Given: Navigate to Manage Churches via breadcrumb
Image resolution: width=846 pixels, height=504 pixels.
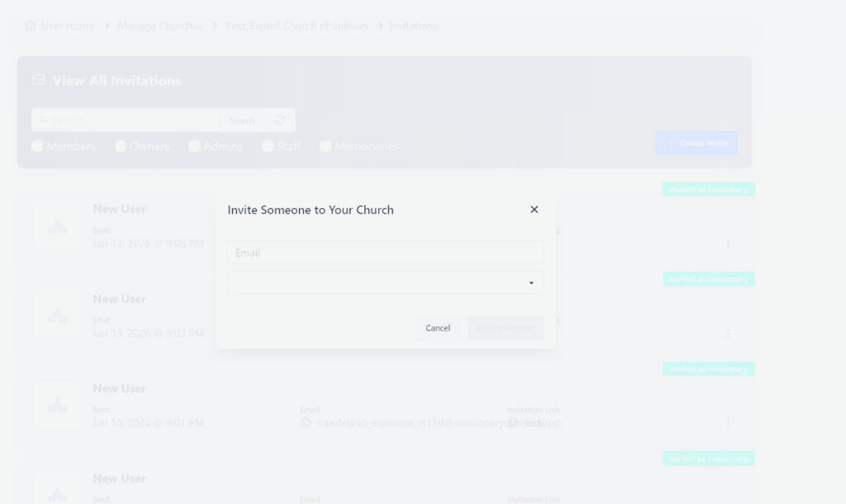Looking at the screenshot, I should [159, 26].
